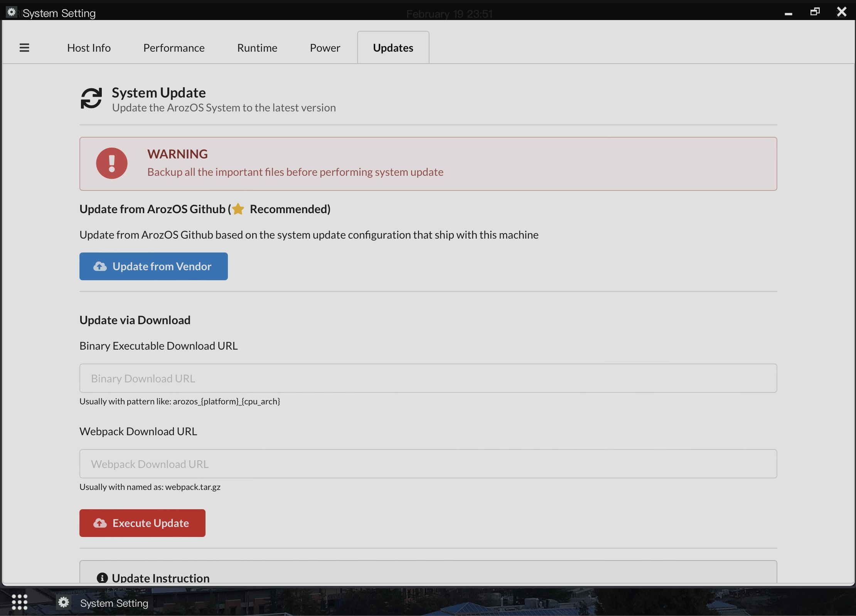Screen dimensions: 856x616
Task: Click the gear icon in title bar
Action: coord(12,12)
